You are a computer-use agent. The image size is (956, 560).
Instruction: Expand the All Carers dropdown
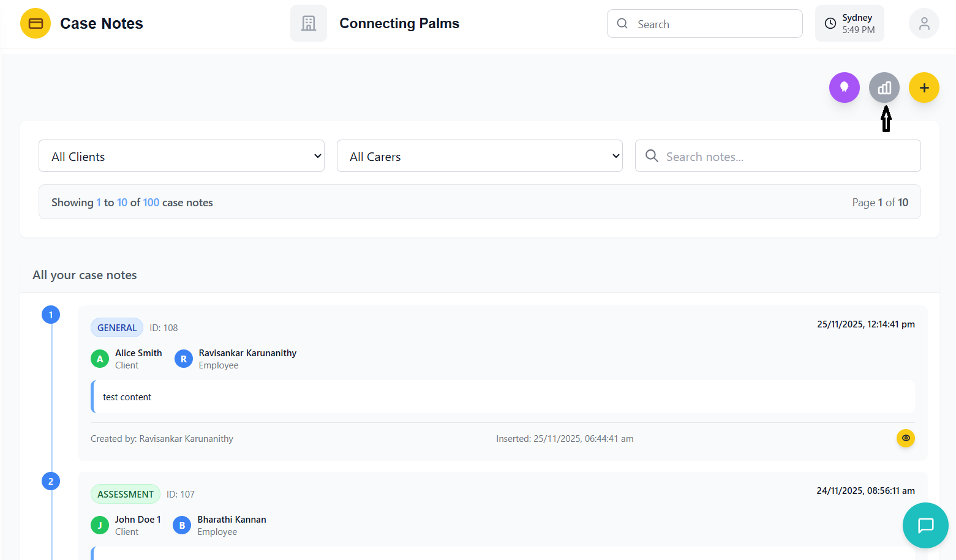point(480,156)
